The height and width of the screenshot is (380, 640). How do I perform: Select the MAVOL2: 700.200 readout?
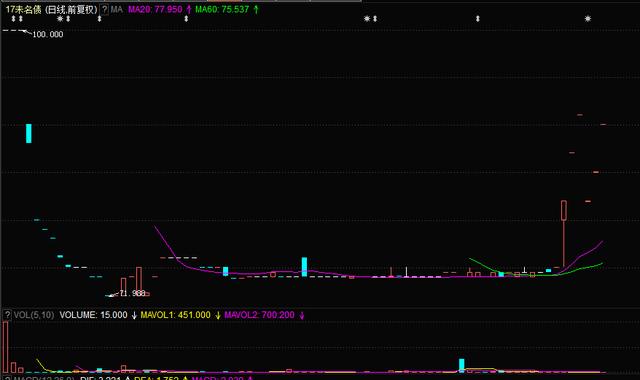259,315
